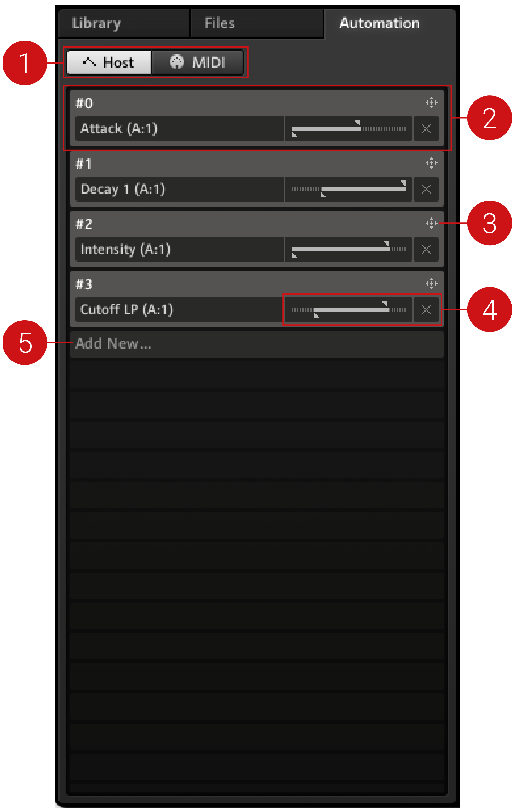The image size is (516, 812).
Task: Delete the Intensity (A:1) assignment with X
Action: pyautogui.click(x=426, y=249)
